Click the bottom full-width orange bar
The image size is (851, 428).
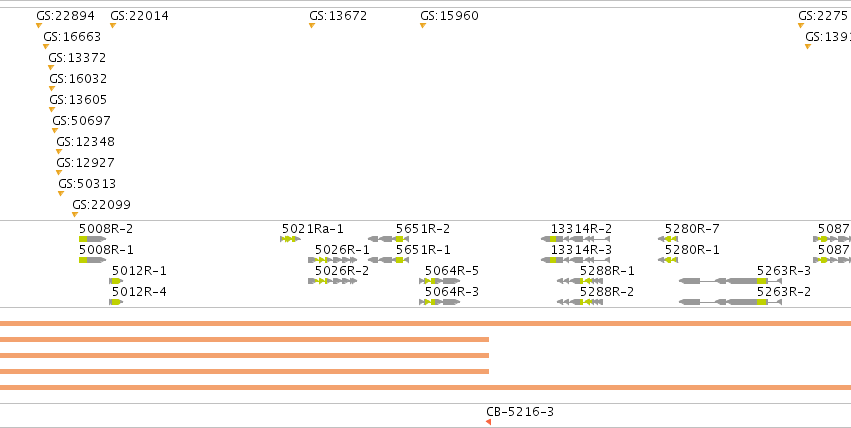[x=426, y=387]
